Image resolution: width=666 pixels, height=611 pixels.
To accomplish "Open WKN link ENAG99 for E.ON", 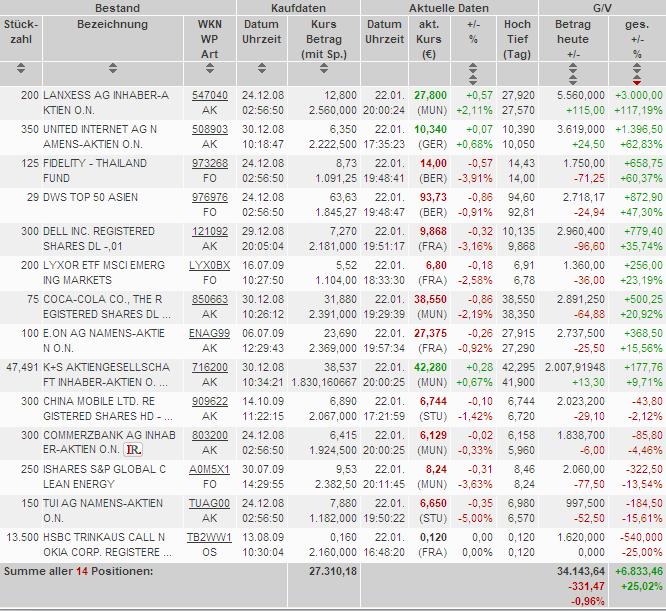I will [209, 333].
